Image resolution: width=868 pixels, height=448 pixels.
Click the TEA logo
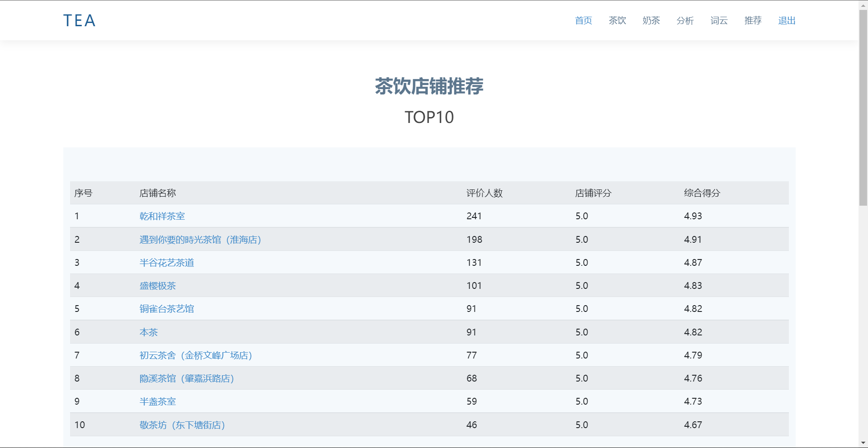pyautogui.click(x=79, y=20)
